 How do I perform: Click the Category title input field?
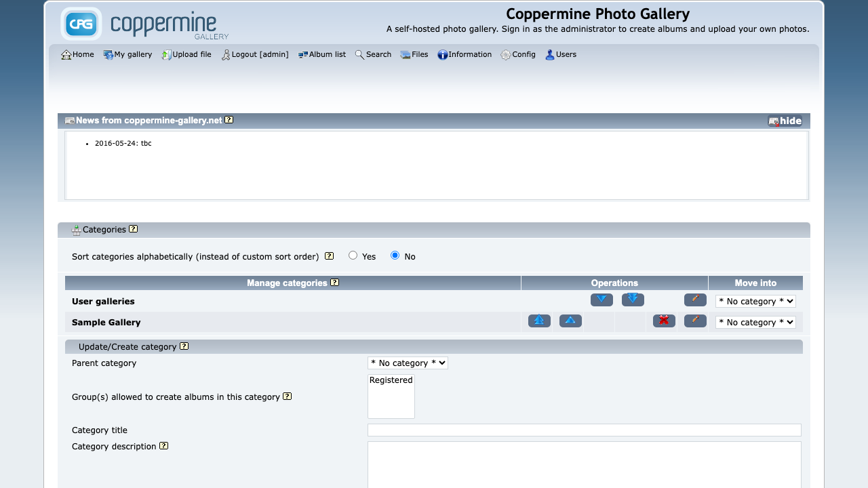[585, 430]
